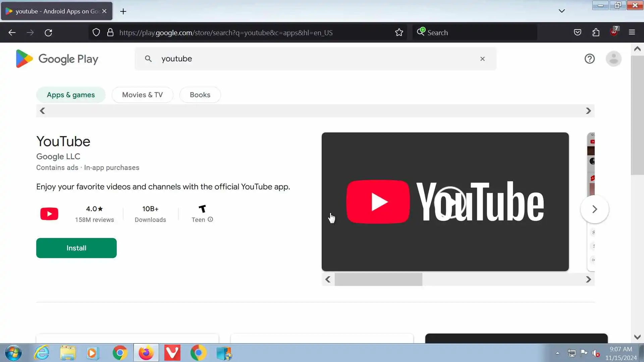644x362 pixels.
Task: Click the Teen rating info icon
Action: click(210, 220)
